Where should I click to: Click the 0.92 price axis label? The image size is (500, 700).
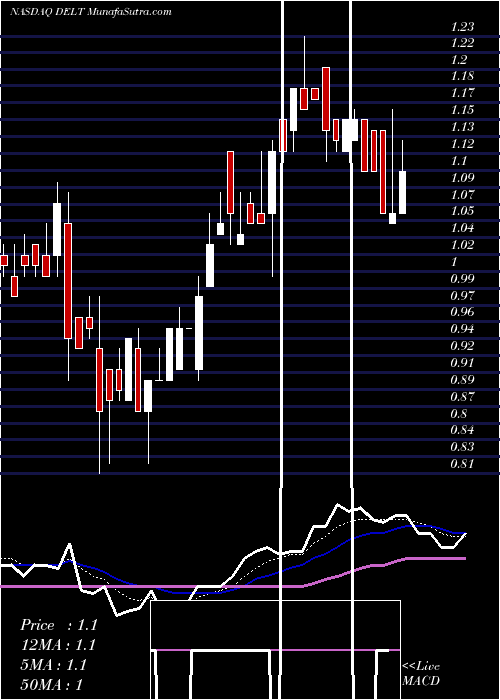[462, 346]
